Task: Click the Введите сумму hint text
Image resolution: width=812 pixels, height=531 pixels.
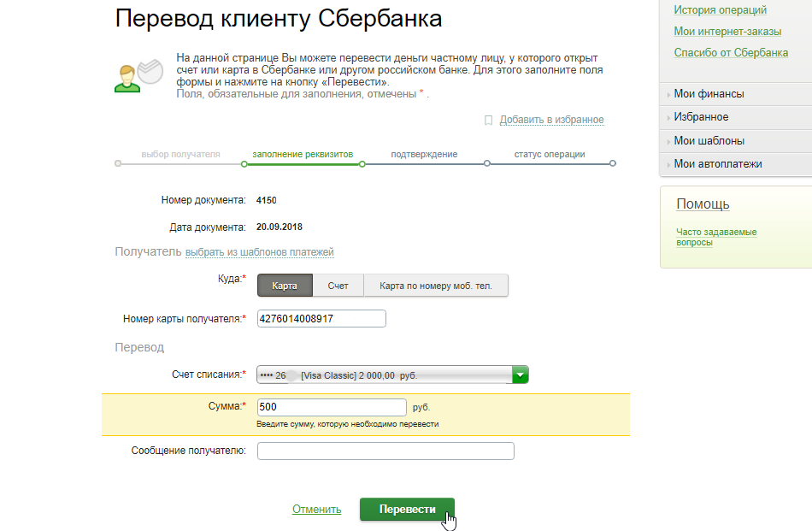Action: click(x=348, y=424)
